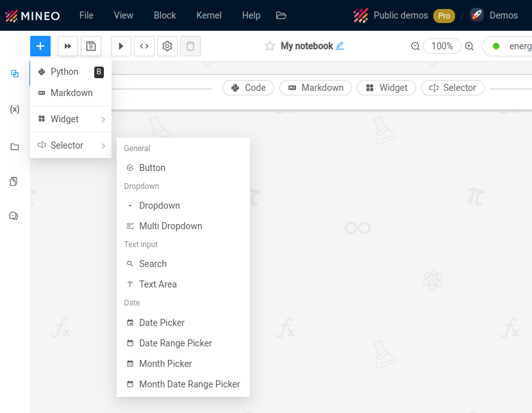This screenshot has height=413, width=532.
Task: Open notebook settings gear icon
Action: tap(167, 46)
